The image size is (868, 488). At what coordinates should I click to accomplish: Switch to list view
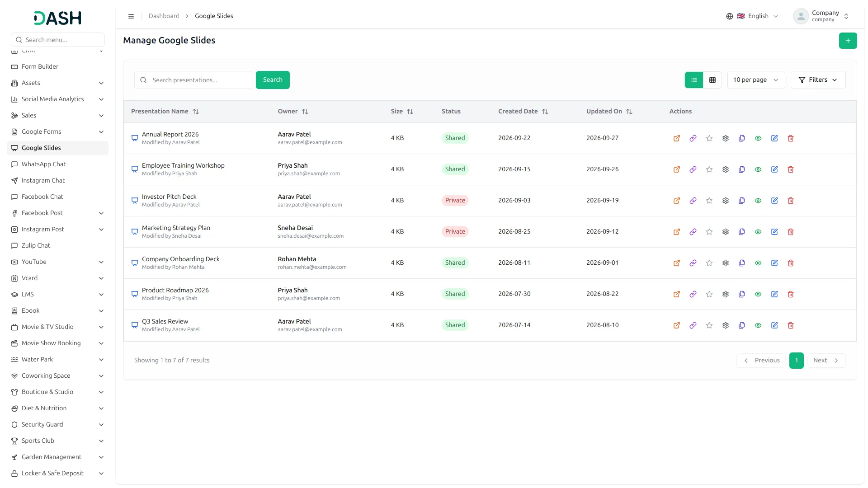(x=693, y=80)
